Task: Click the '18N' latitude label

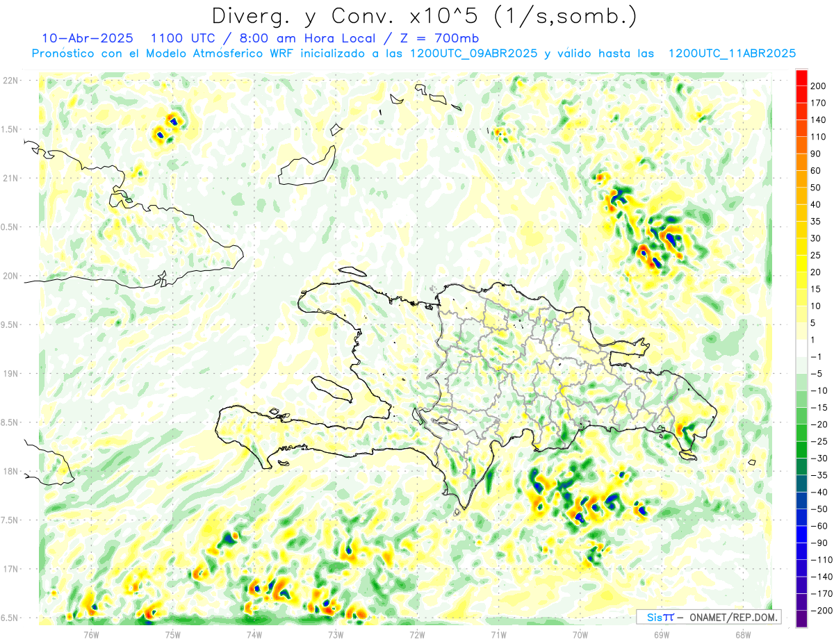Action: click(x=10, y=471)
